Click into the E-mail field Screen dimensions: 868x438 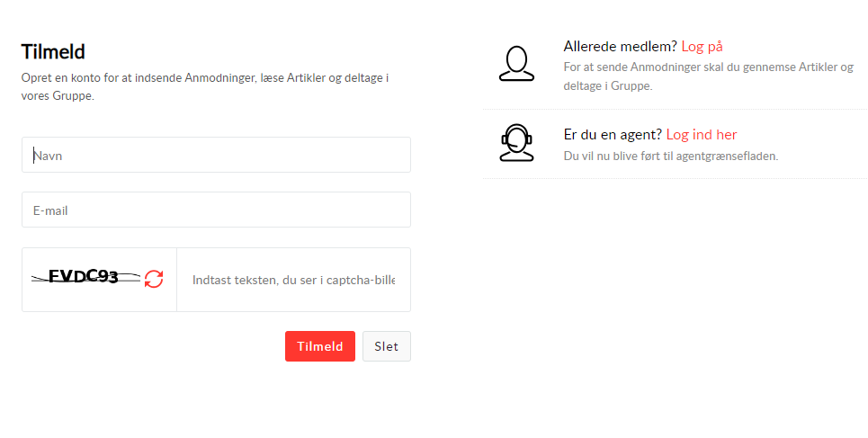coord(216,210)
